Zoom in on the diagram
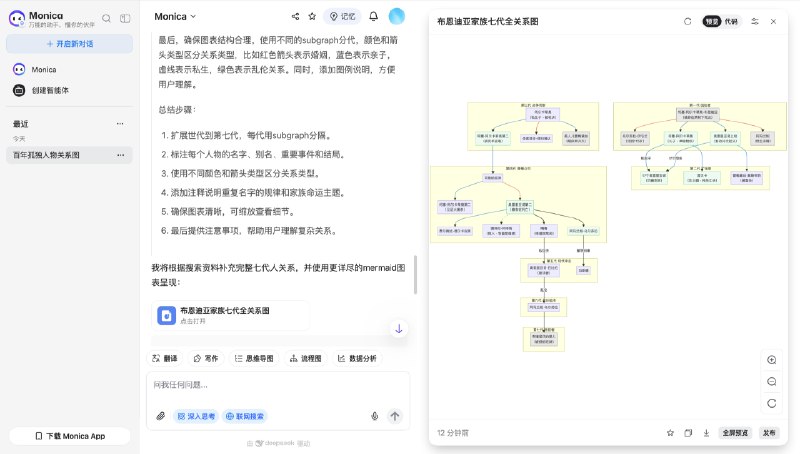The image size is (800, 454). [x=772, y=360]
